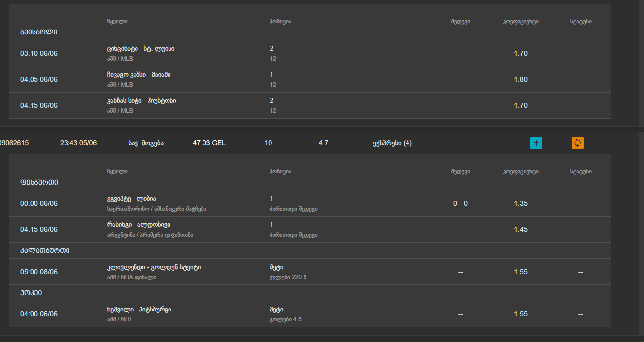
Task: Open the ნეშვილი - პიტსბურგი hockey game
Action: tap(139, 310)
